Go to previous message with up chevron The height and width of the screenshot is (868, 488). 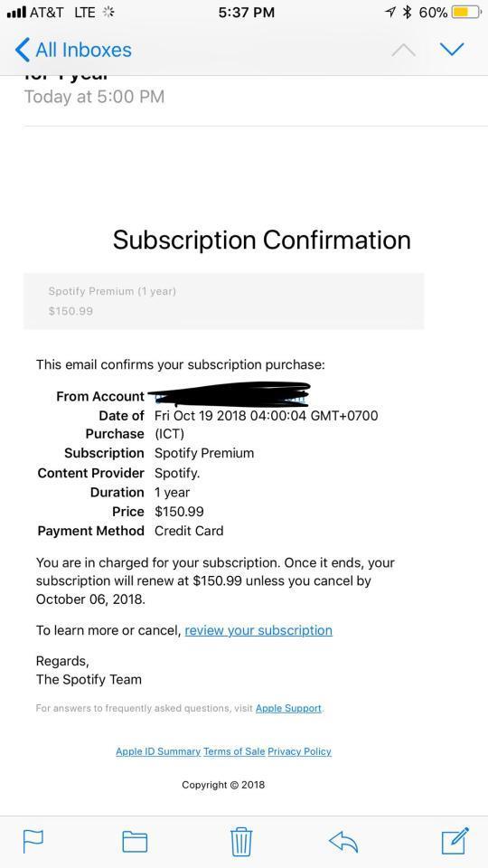(x=403, y=50)
